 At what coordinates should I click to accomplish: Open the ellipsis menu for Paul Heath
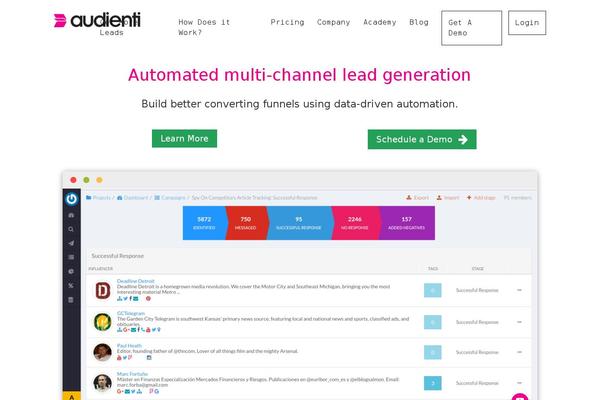point(519,352)
